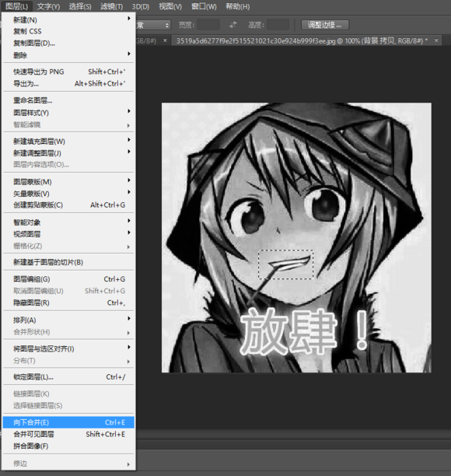Open the 文字(Y) menu
Screen dimensions: 451x476
[48, 6]
